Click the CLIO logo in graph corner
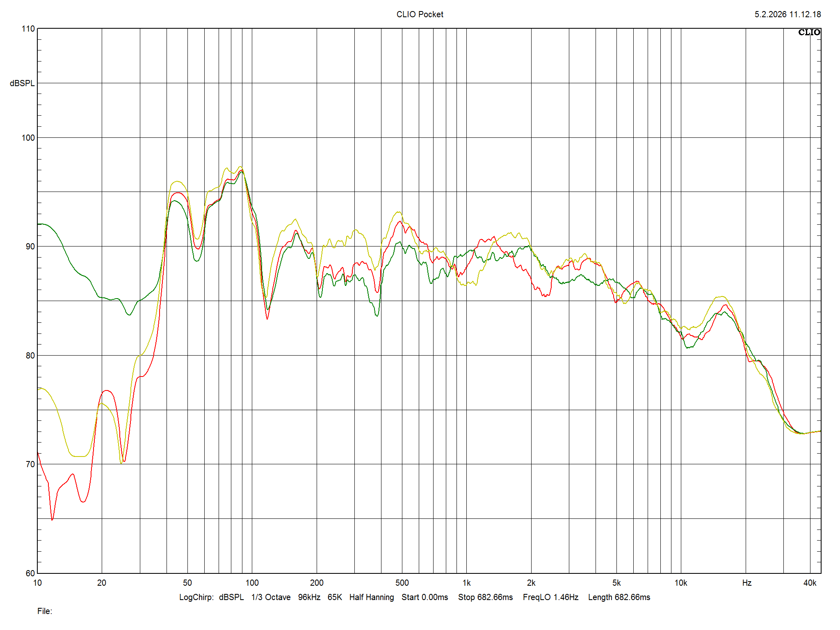Screen dimensions: 840x630 (809, 32)
